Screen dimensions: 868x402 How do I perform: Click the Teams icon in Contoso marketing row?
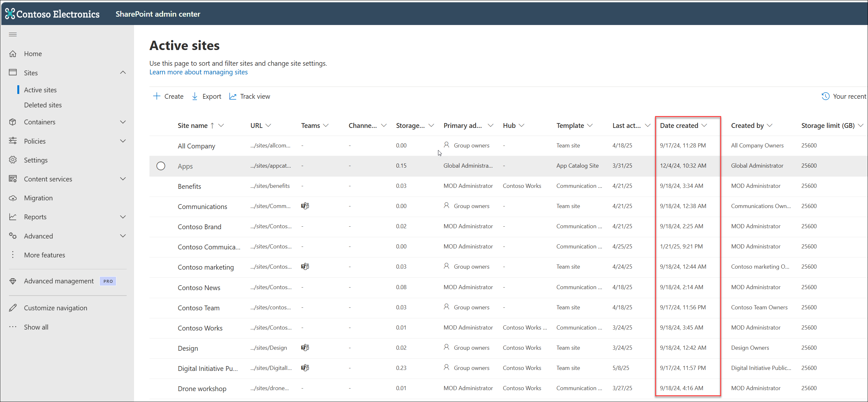(305, 266)
